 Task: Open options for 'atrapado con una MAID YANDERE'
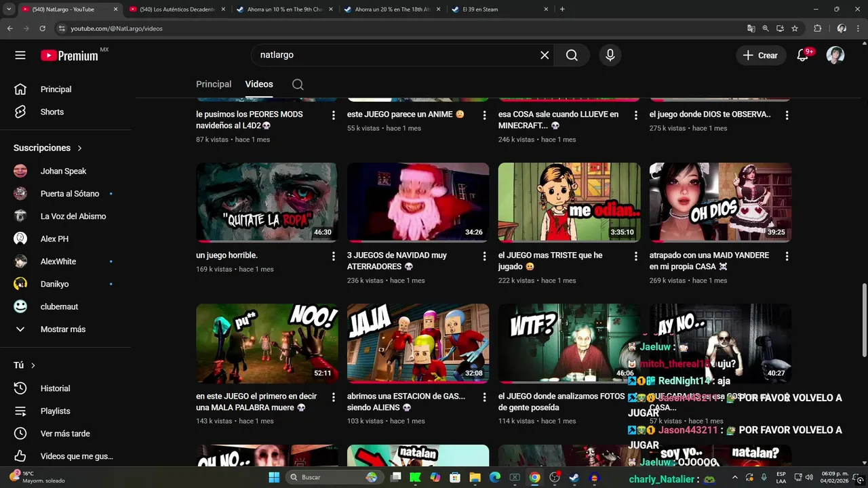[x=787, y=256]
